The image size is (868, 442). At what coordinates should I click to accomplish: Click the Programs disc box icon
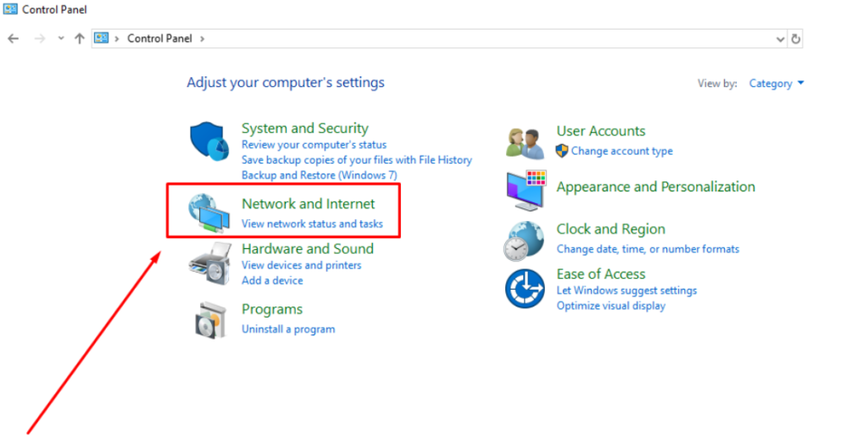(210, 320)
